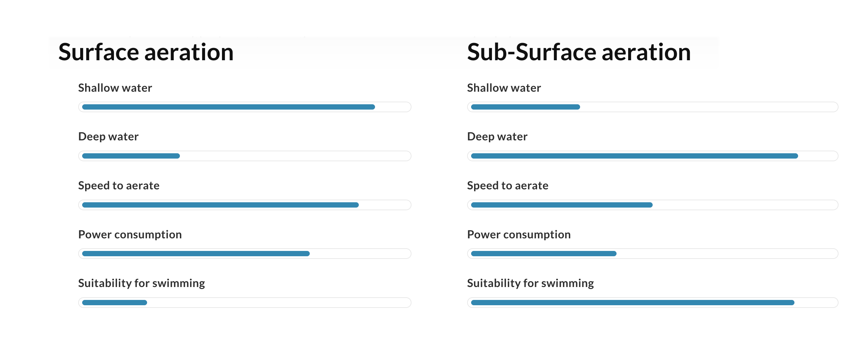
Task: Select Deep water label under Surface aeration
Action: pos(109,137)
